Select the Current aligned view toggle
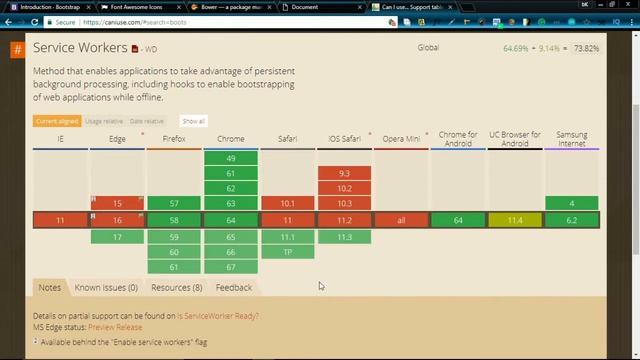This screenshot has width=640, height=360. [57, 121]
